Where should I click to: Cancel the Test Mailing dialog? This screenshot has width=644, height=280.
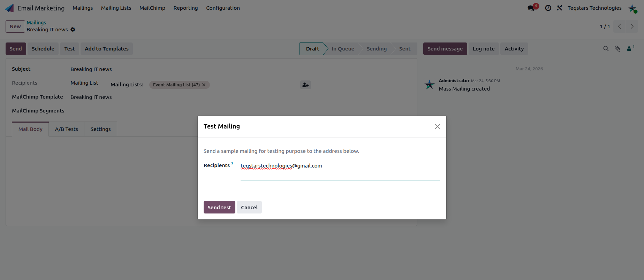[249, 207]
